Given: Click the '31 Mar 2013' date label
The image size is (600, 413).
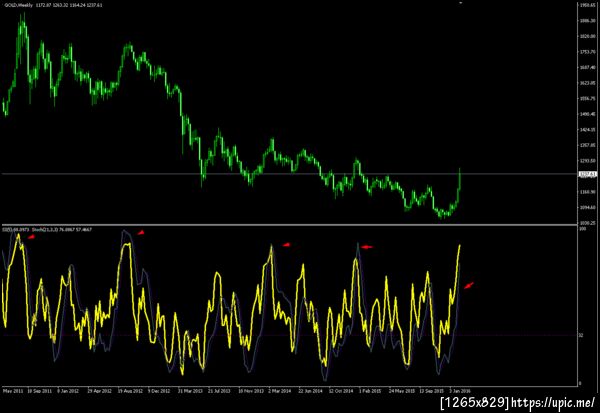Looking at the screenshot, I should click(x=190, y=391).
